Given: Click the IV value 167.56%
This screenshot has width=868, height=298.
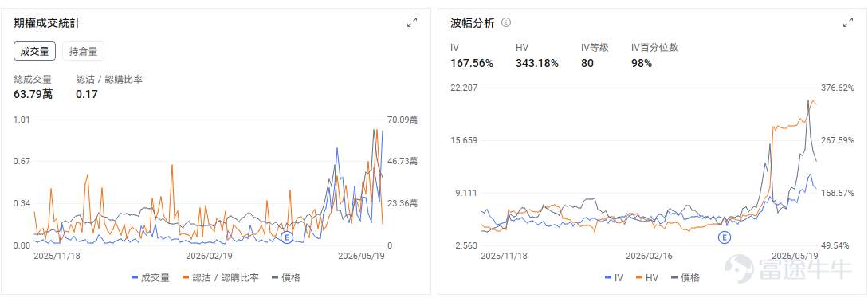Looking at the screenshot, I should [x=472, y=63].
